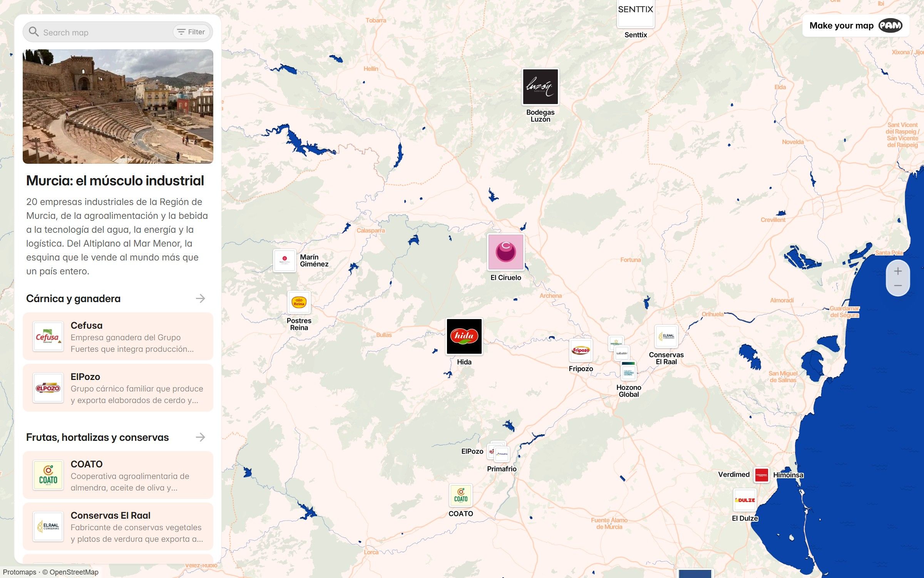This screenshot has height=578, width=924.
Task: Click the Novelda town label
Action: click(793, 142)
